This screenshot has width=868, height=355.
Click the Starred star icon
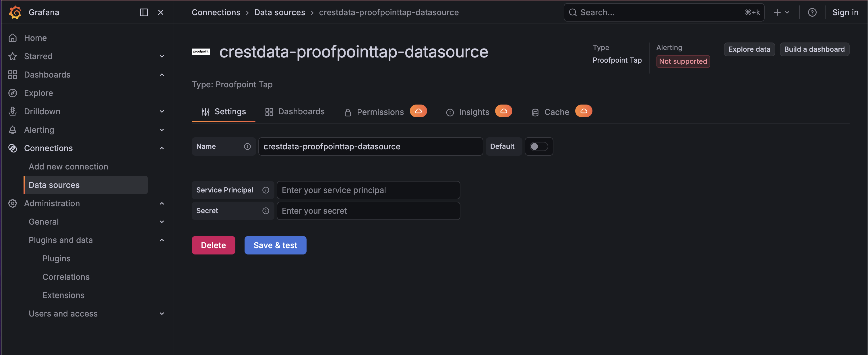pos(13,56)
